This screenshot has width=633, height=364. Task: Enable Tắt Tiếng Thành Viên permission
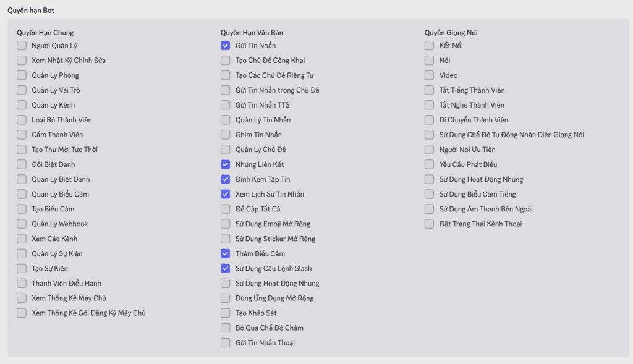coord(430,90)
